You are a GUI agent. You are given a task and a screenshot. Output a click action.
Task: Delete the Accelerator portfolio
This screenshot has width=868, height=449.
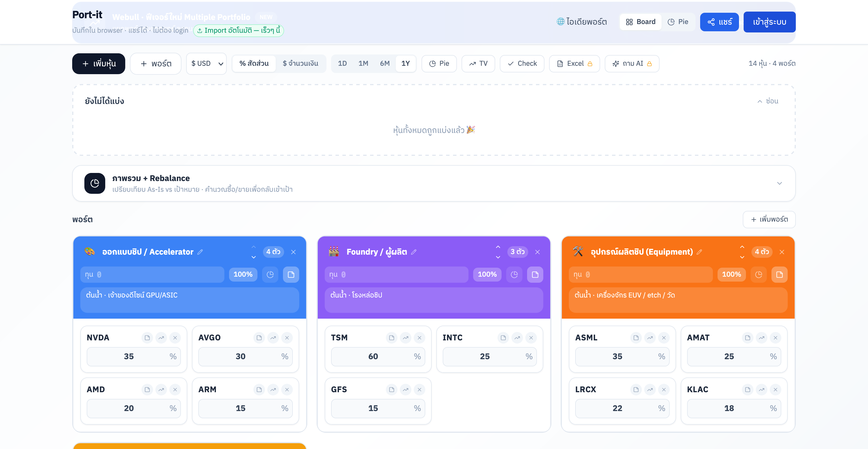click(293, 252)
